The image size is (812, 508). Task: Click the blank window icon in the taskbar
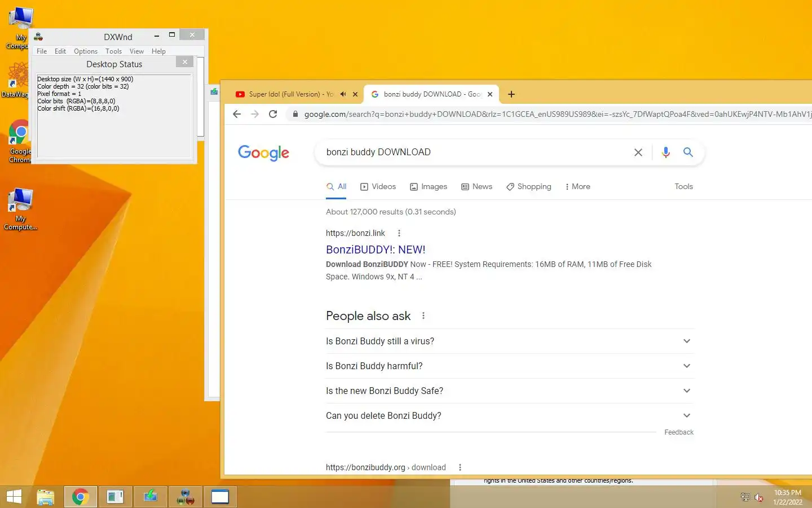tap(220, 497)
